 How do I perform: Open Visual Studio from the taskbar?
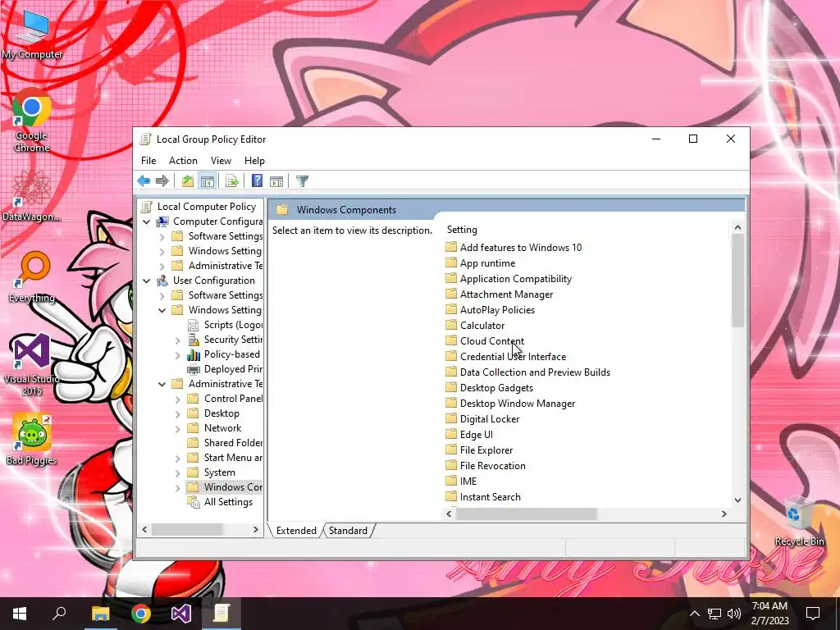[181, 614]
